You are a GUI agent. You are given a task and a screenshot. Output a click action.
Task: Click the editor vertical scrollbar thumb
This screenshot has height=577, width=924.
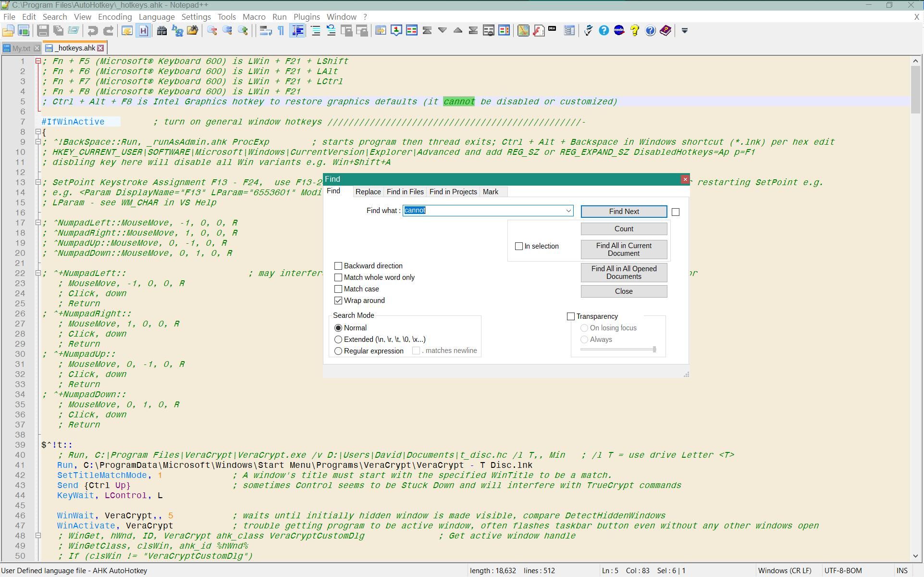(915, 89)
